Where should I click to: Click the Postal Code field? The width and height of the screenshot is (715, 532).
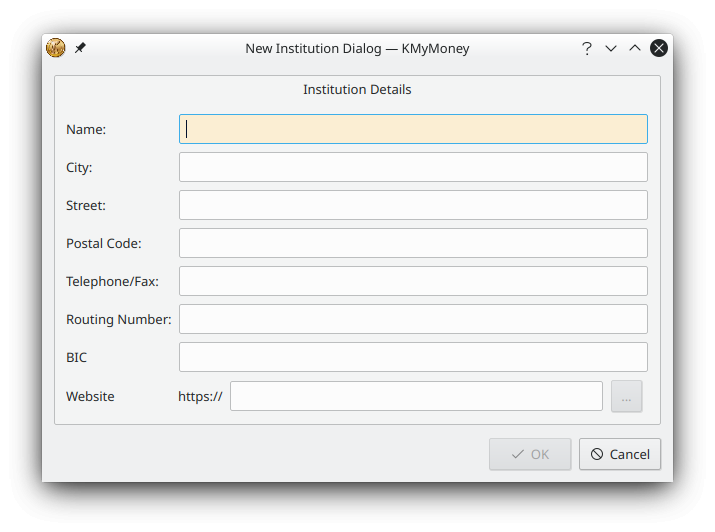[413, 243]
